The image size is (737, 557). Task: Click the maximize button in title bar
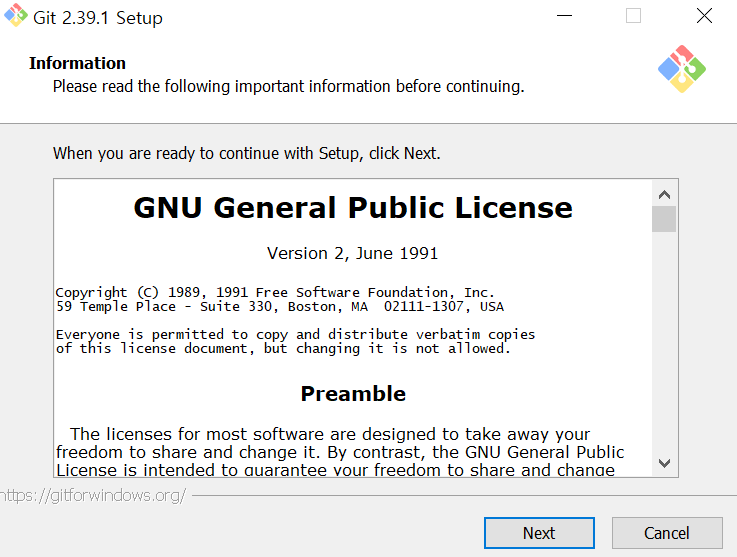click(x=633, y=16)
